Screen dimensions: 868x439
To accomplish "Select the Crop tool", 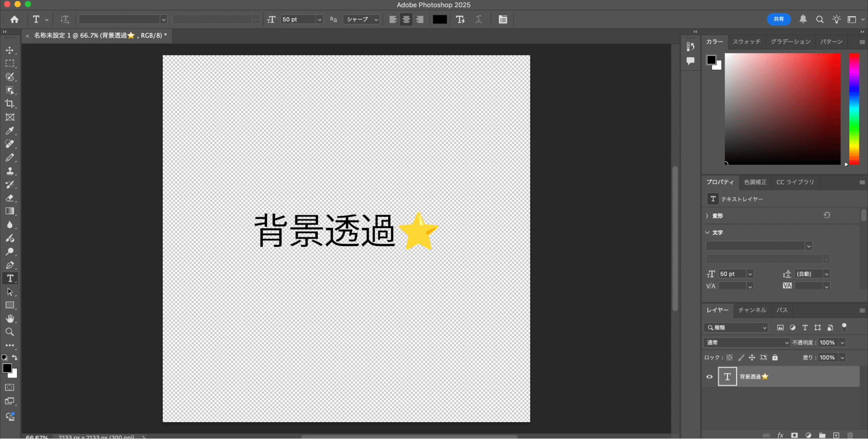I will 10,104.
